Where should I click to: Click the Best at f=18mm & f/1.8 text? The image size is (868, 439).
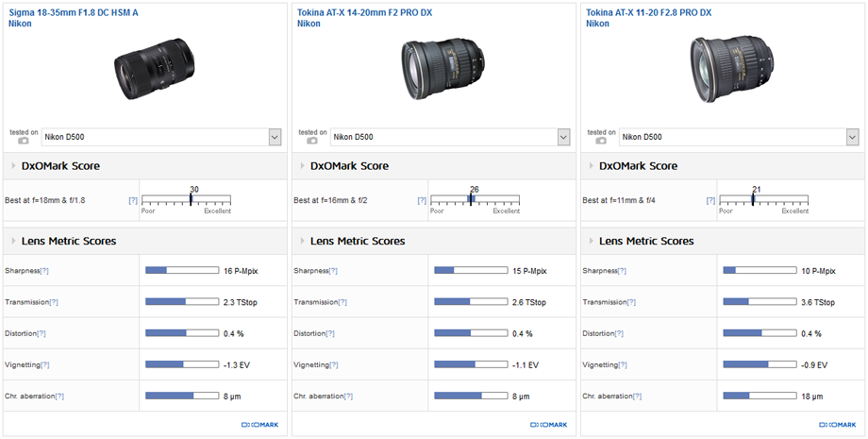45,200
